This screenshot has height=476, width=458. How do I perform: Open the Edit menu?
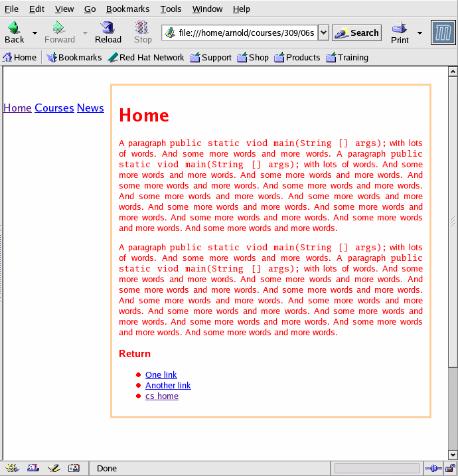tap(37, 9)
